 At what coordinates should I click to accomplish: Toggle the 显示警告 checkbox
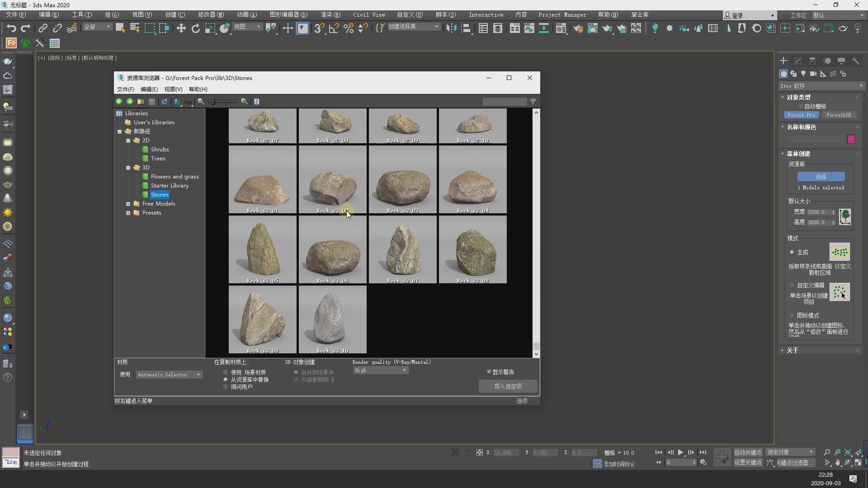[x=489, y=372]
